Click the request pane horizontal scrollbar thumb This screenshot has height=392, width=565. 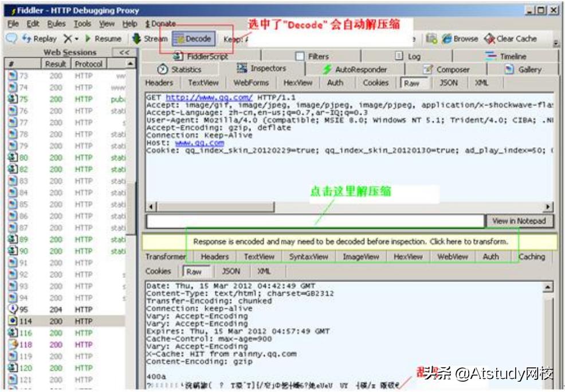215,207
